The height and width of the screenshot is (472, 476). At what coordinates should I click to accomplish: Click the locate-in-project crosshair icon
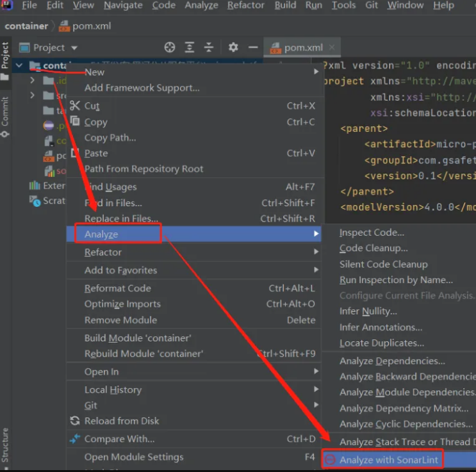170,47
